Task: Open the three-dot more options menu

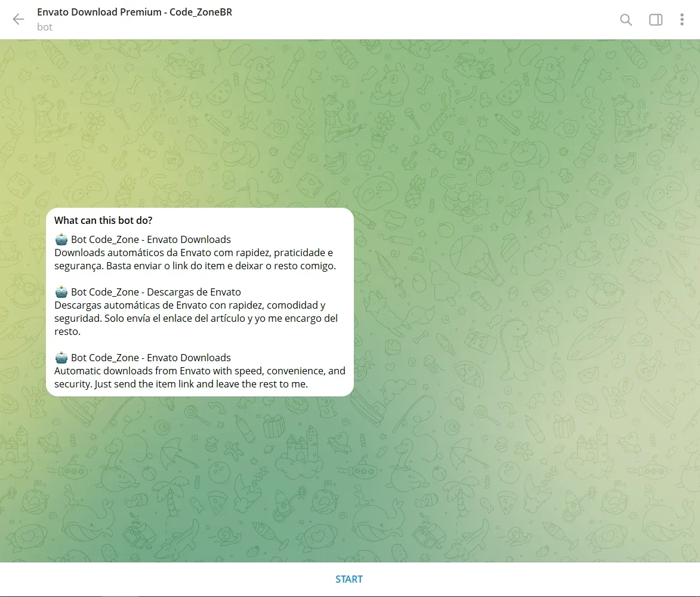Action: tap(682, 20)
